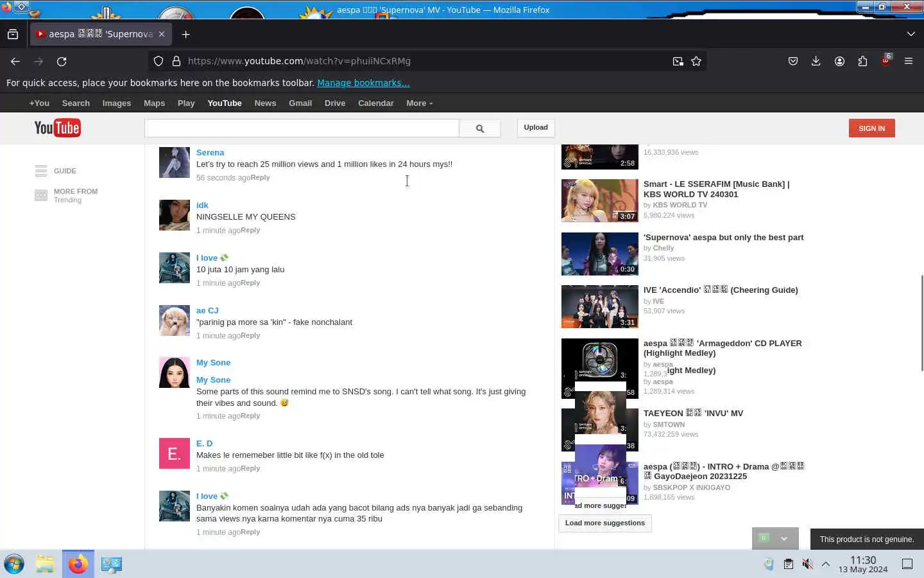Click the Upload button
Viewport: 924px width, 578px height.
[536, 128]
